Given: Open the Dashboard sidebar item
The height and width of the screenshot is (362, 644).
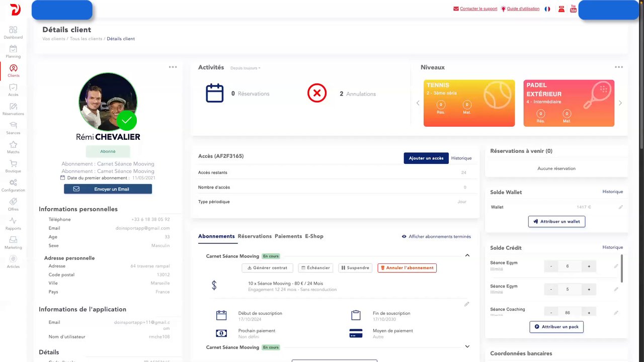Looking at the screenshot, I should coord(13,33).
